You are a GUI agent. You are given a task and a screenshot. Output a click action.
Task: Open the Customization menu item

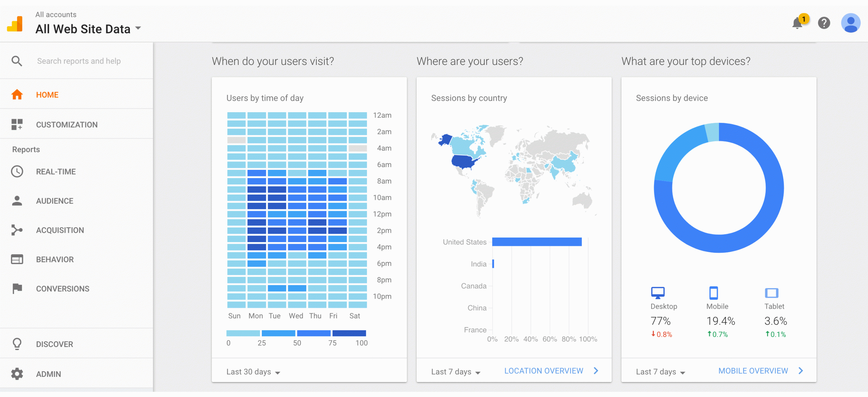click(67, 125)
